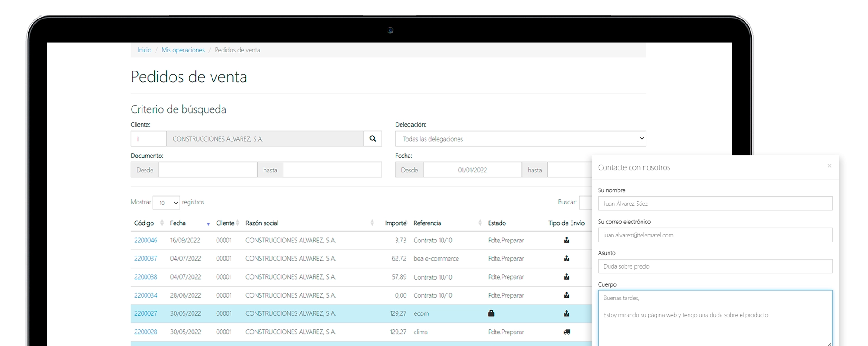
Task: Click the 16/09/2022 date cell
Action: pyautogui.click(x=185, y=240)
